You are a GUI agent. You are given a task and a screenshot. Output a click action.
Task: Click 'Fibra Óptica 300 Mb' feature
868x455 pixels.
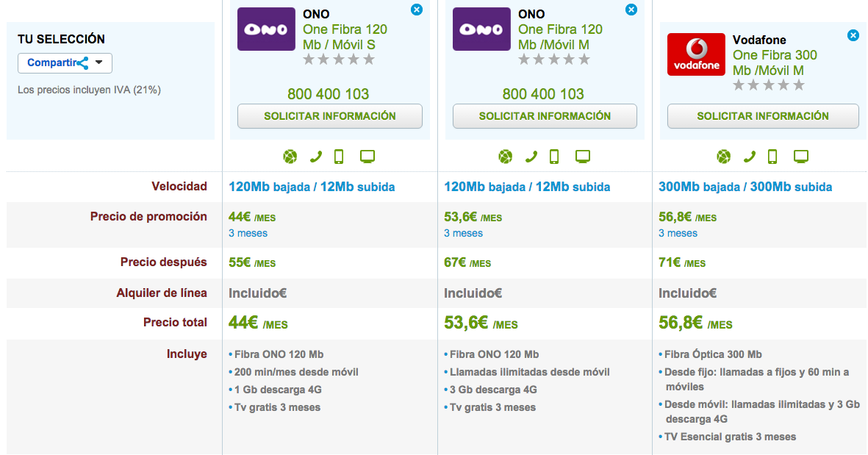coord(713,354)
